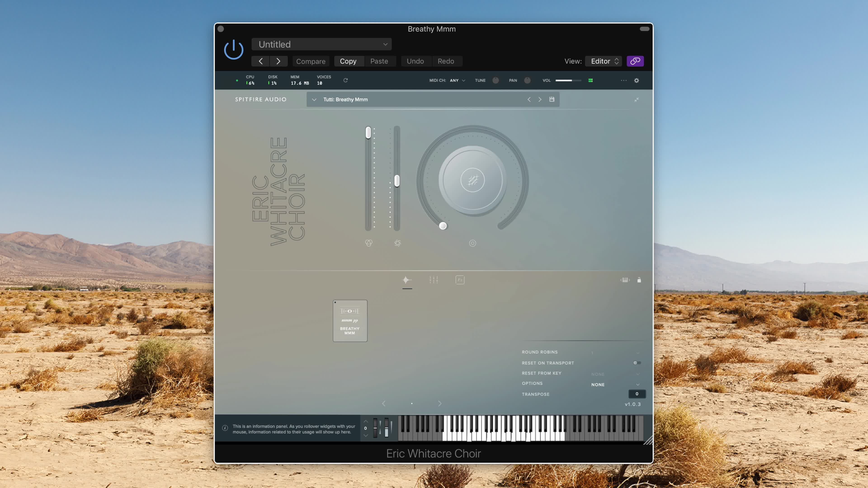The width and height of the screenshot is (868, 488).
Task: Click the pitch bend wheel
Action: pos(375,428)
